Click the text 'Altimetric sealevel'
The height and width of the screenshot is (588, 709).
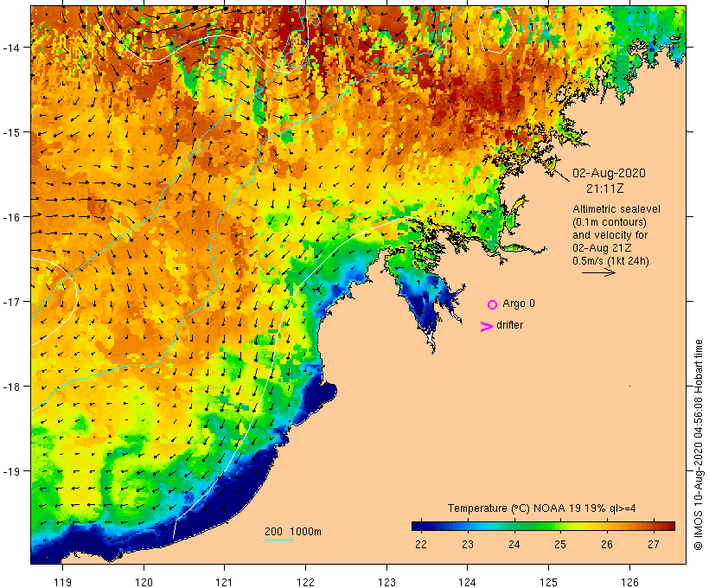coord(616,209)
